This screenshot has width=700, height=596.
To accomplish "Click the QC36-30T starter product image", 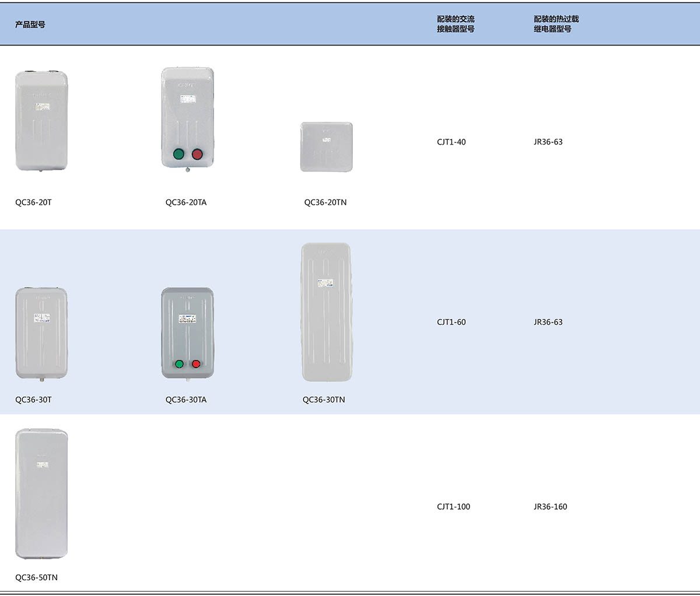I will pos(41,333).
